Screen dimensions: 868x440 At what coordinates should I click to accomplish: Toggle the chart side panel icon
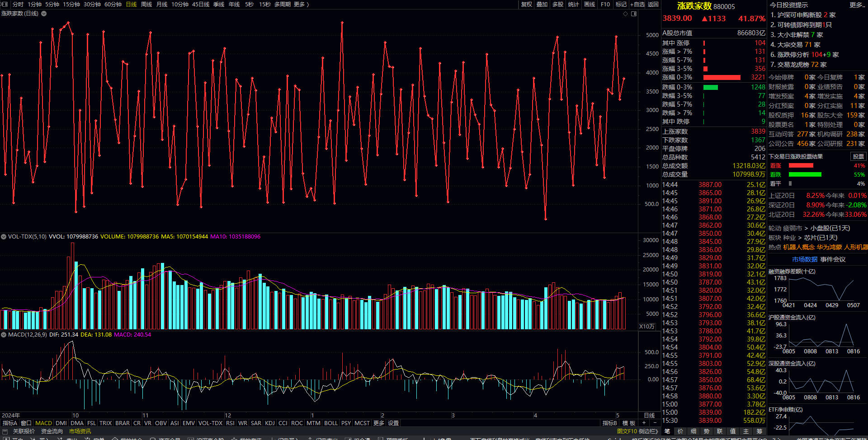tap(634, 14)
